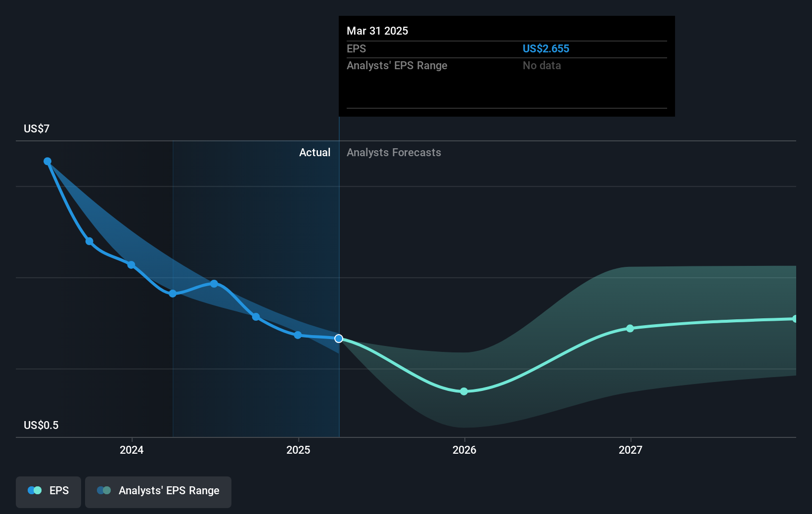Click the 'Analysts Forecasts' section label
This screenshot has height=514, width=812.
(394, 152)
